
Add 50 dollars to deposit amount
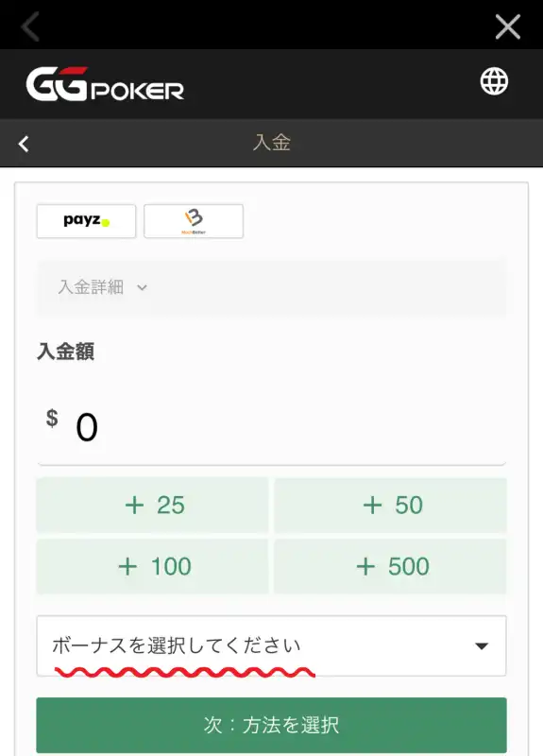(390, 505)
